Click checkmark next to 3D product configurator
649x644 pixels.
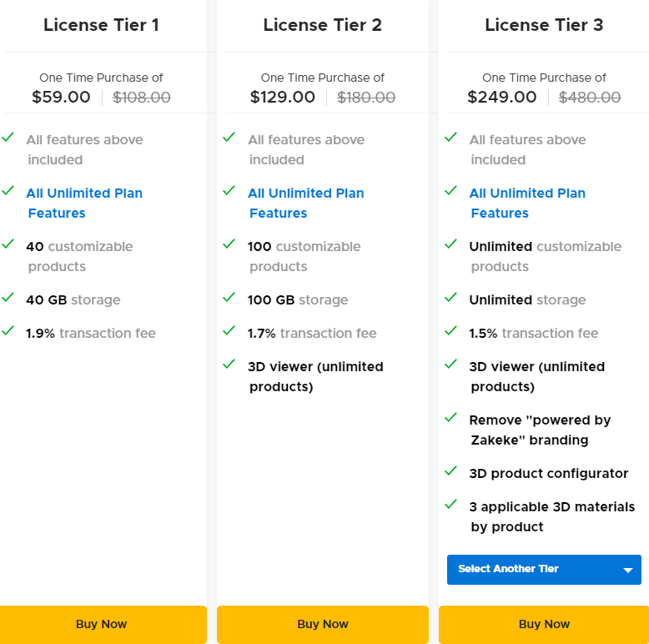(x=451, y=471)
